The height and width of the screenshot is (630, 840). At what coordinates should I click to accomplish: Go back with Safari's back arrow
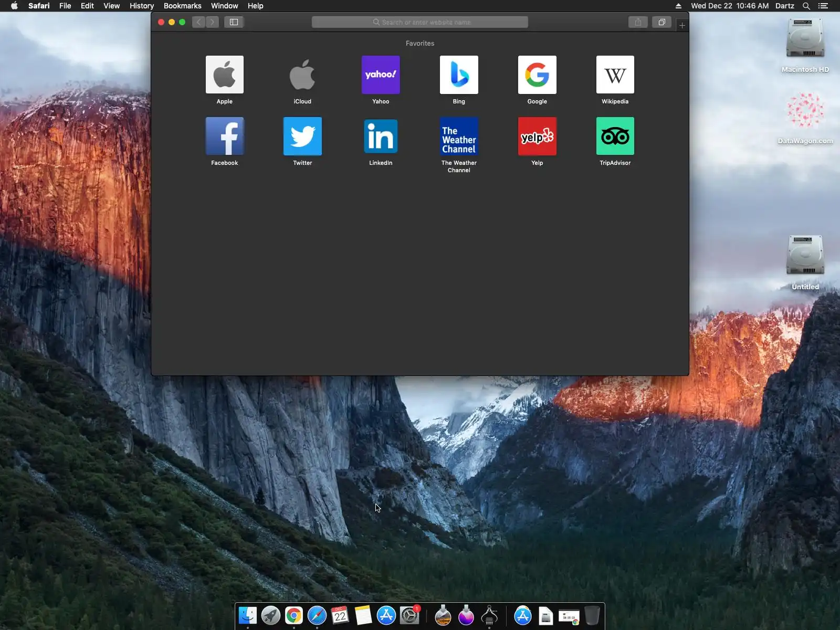point(198,22)
